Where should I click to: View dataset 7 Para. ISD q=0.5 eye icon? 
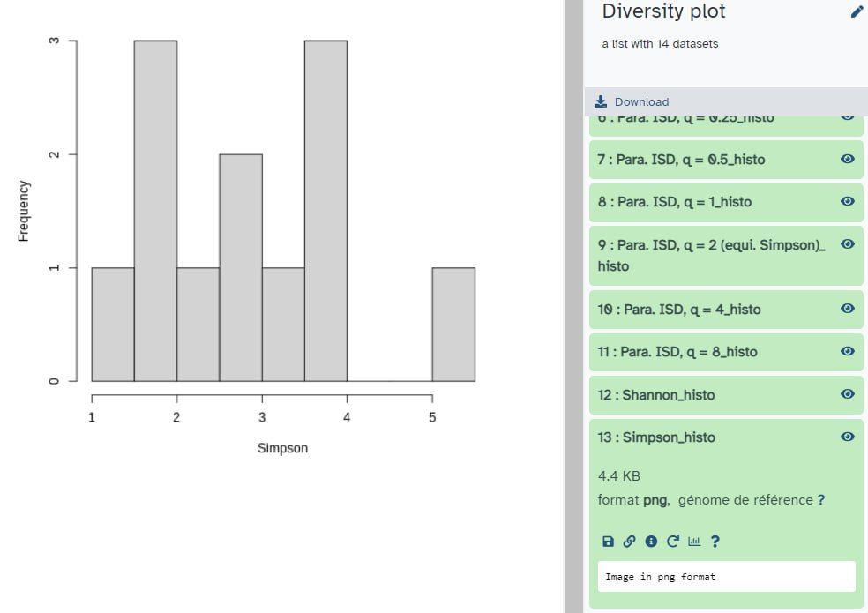click(848, 159)
